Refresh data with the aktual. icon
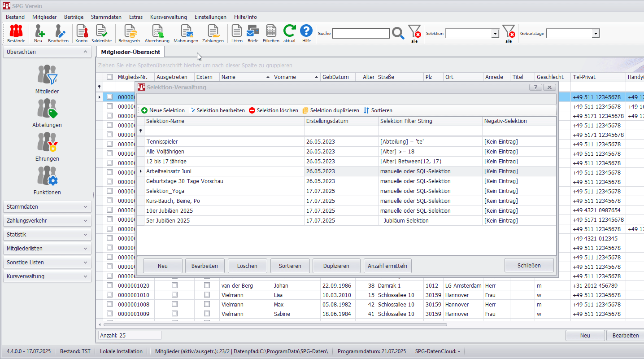644x359 pixels. (x=289, y=33)
